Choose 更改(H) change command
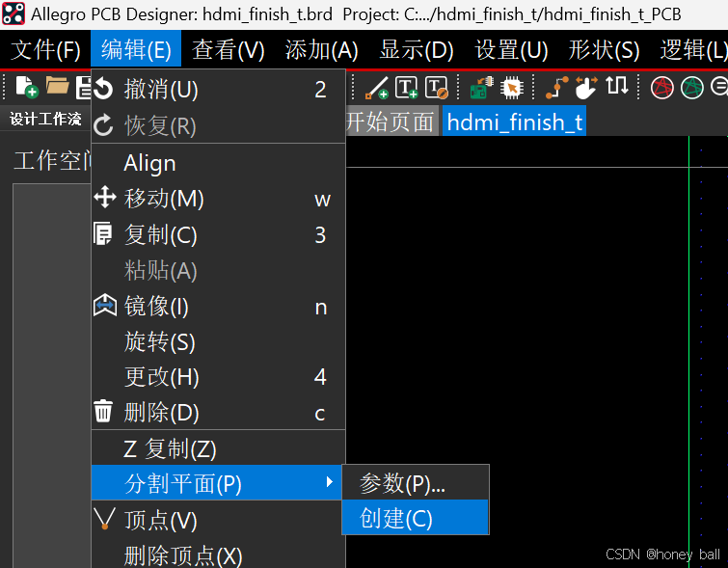This screenshot has width=728, height=568. pyautogui.click(x=218, y=377)
